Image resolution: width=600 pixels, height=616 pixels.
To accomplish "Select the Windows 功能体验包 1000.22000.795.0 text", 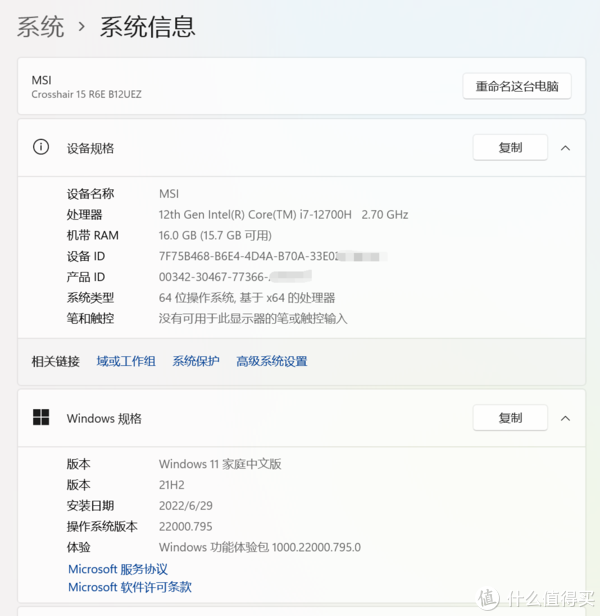I will [260, 547].
